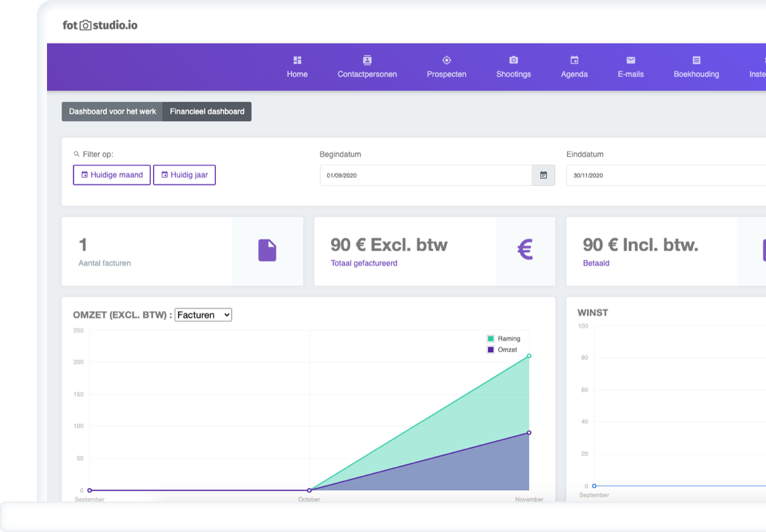The height and width of the screenshot is (532, 766).
Task: Open Shootings via the camera icon
Action: (x=513, y=60)
